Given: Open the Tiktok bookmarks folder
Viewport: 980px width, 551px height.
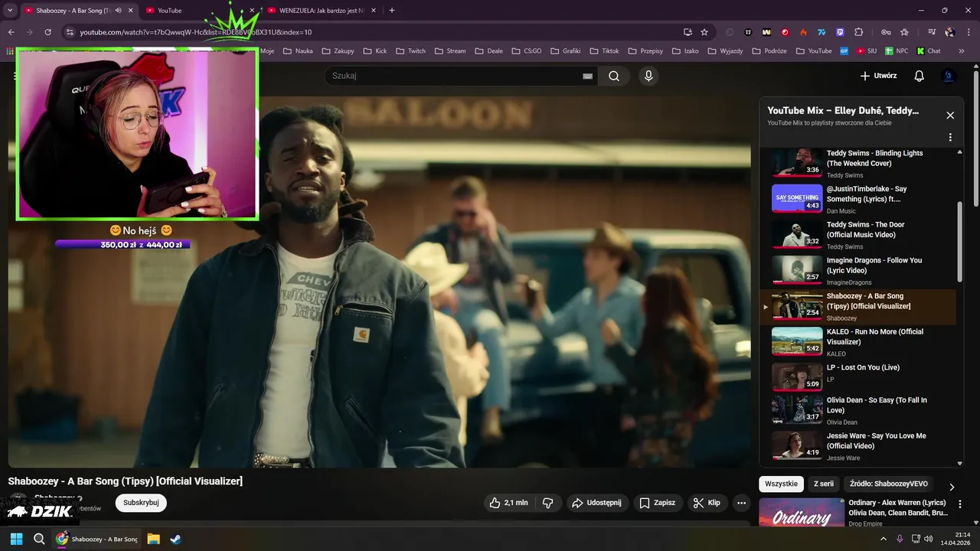Looking at the screenshot, I should (x=604, y=51).
